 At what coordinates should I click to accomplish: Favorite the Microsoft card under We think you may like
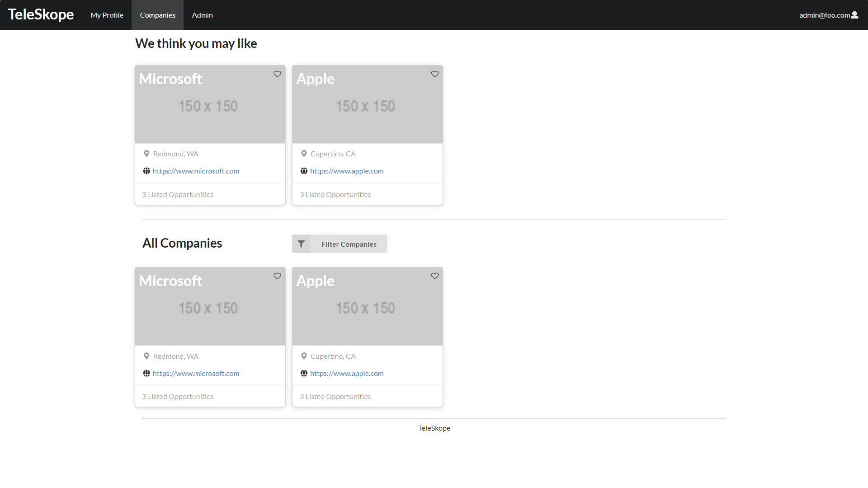pos(277,74)
